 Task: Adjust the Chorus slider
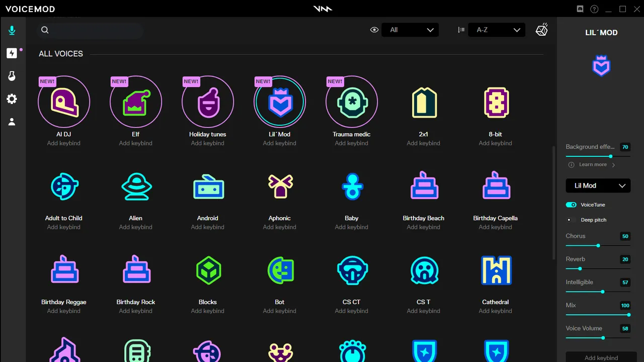point(598,246)
